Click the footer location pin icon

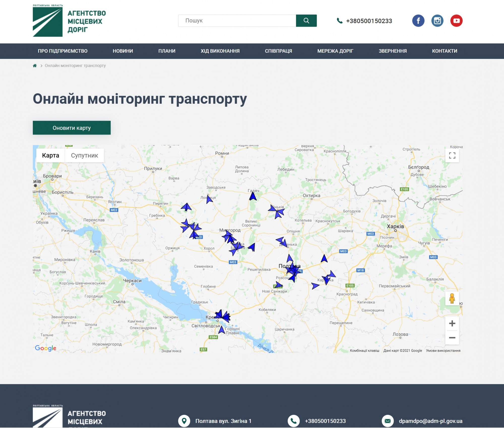click(x=184, y=421)
